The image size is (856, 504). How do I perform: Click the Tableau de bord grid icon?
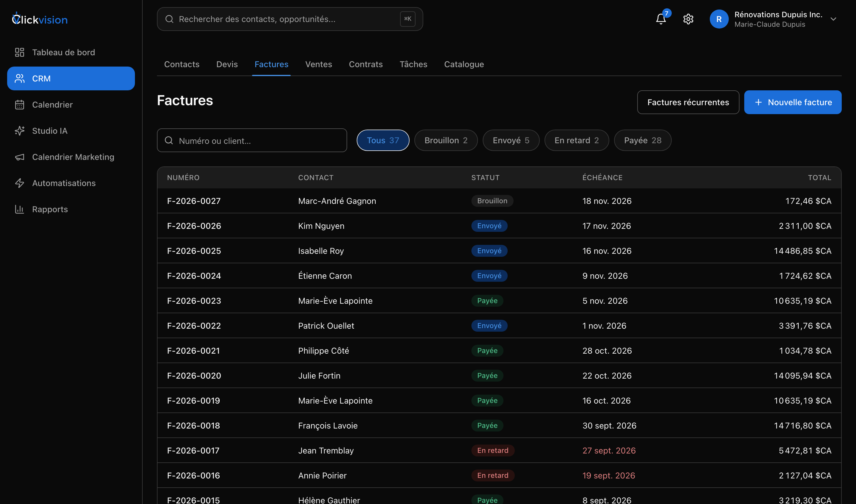click(x=20, y=52)
